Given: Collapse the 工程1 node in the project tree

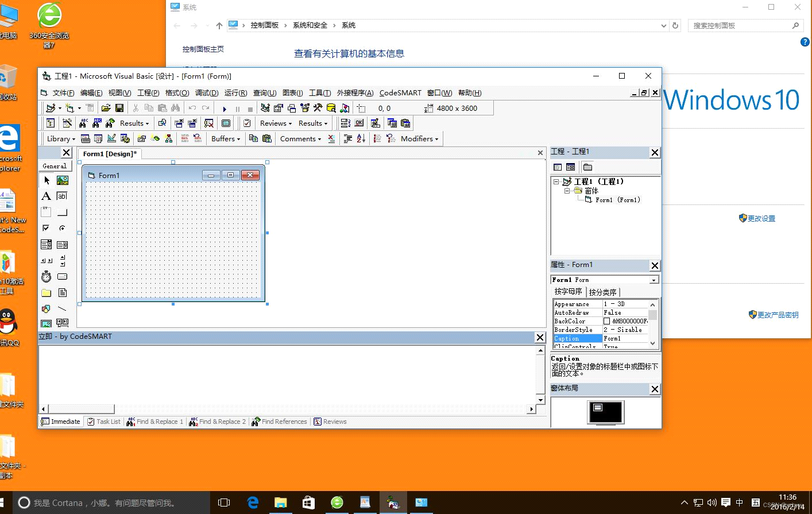Looking at the screenshot, I should point(556,181).
